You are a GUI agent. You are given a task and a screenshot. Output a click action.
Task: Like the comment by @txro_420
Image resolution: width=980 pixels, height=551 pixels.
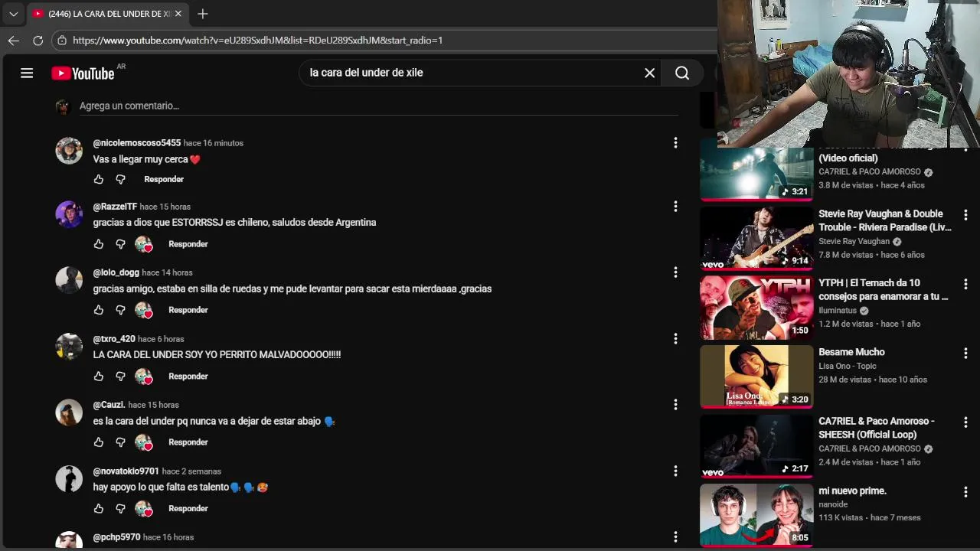coord(99,377)
